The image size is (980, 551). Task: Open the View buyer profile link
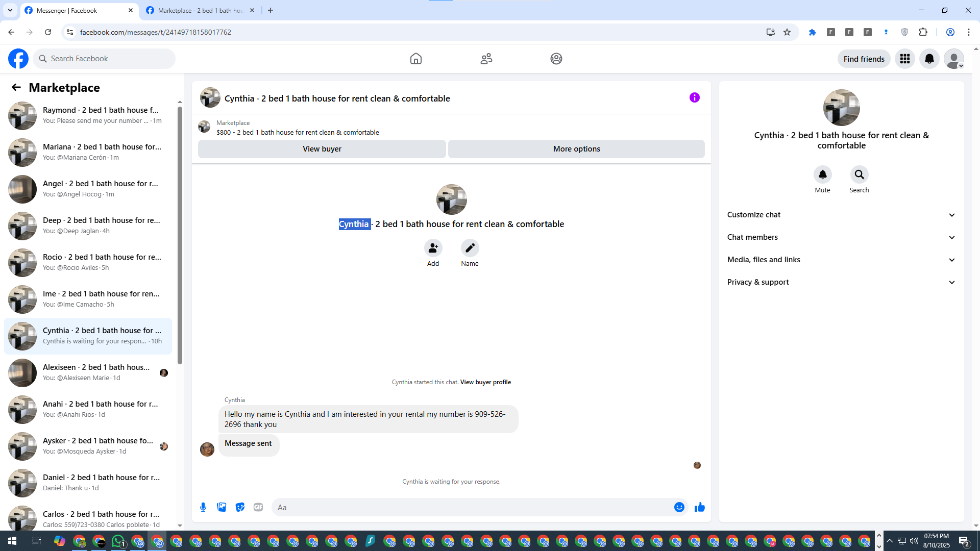485,382
